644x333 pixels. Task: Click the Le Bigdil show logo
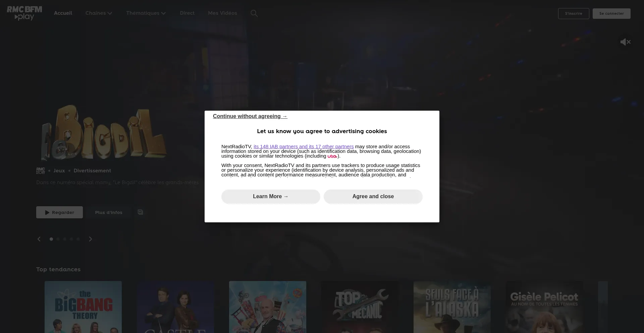[104, 132]
